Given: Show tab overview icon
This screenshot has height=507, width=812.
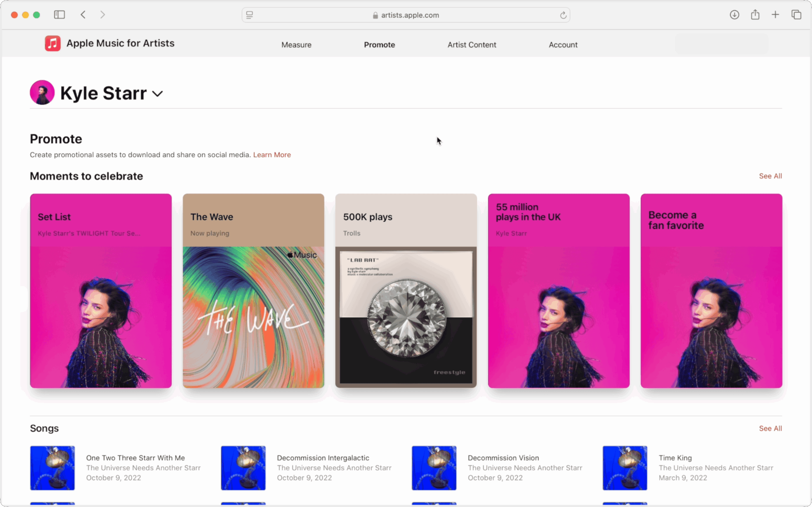Looking at the screenshot, I should click(x=796, y=15).
